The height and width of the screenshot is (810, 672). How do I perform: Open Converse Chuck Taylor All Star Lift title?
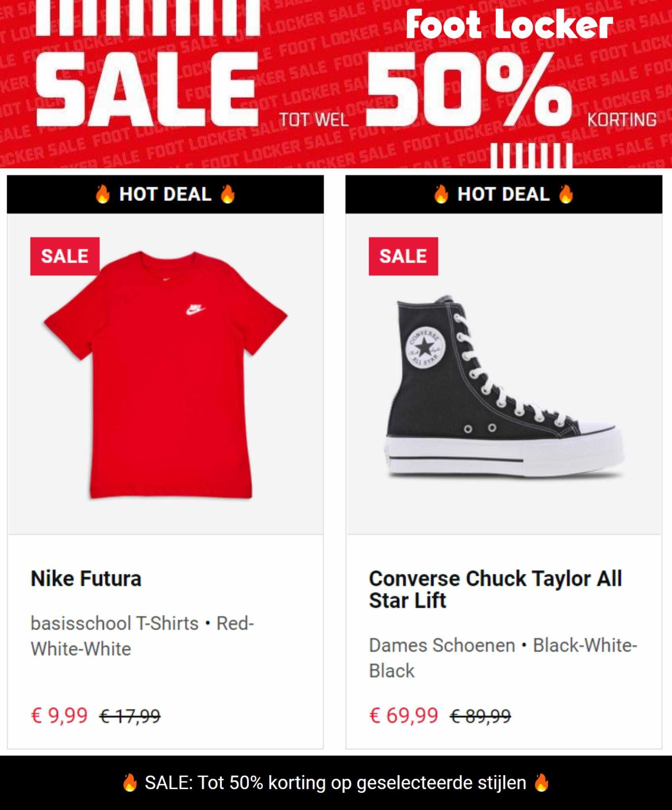[495, 589]
